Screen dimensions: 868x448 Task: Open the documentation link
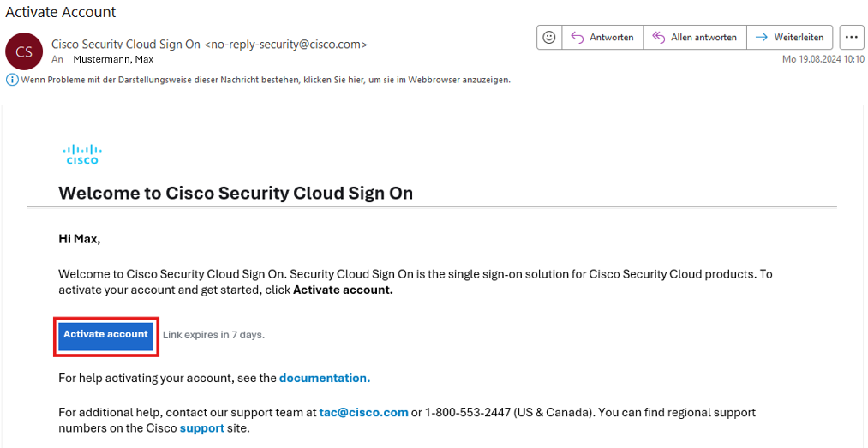tap(324, 378)
